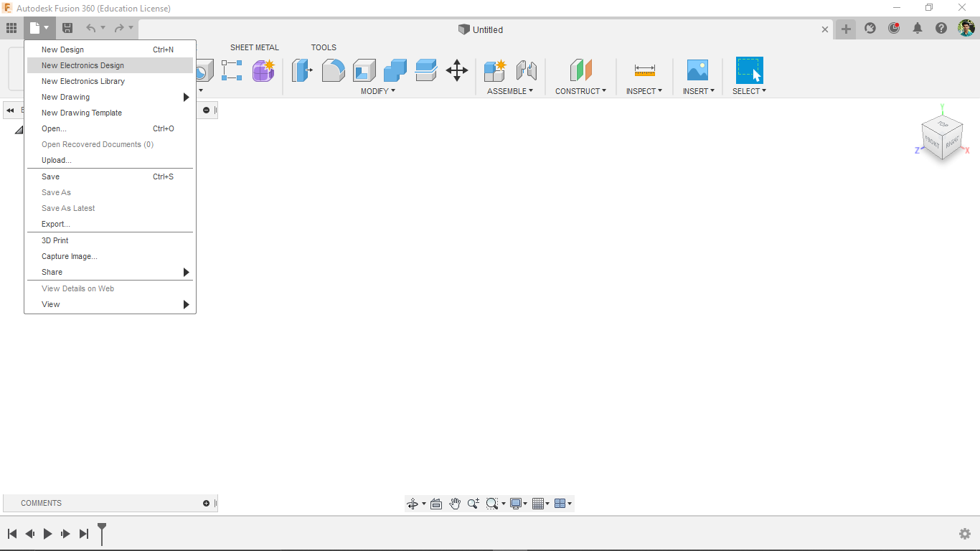Click the Redo arrow
Image resolution: width=980 pixels, height=551 pixels.
pyautogui.click(x=119, y=29)
